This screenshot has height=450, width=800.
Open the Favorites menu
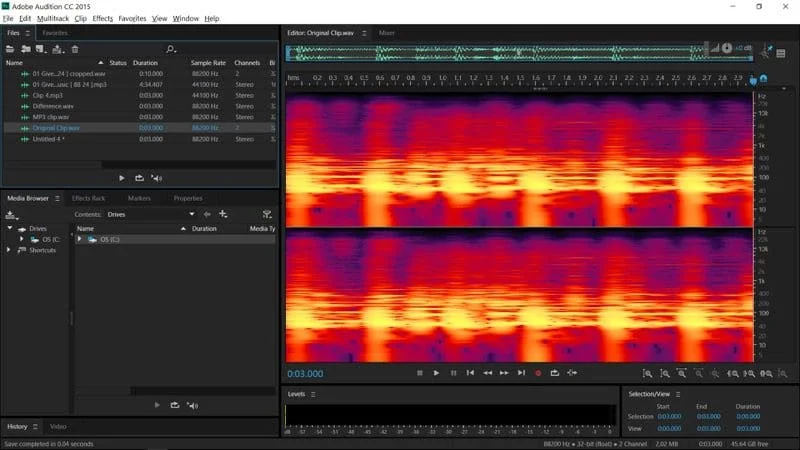tap(132, 18)
